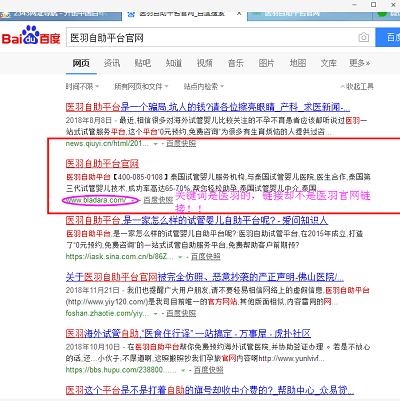Expand the 站点内检索 dropdown
The width and height of the screenshot is (400, 401).
click(204, 87)
